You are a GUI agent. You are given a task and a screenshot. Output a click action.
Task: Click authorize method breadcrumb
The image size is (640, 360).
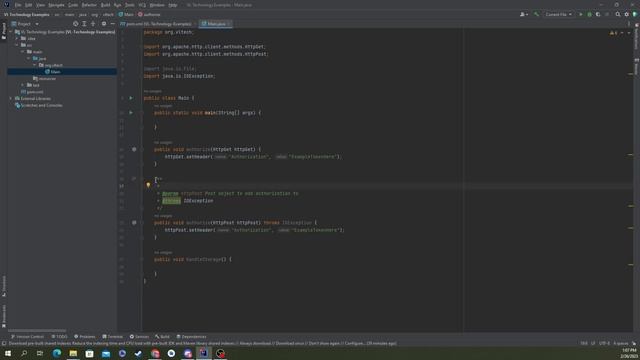pyautogui.click(x=149, y=14)
